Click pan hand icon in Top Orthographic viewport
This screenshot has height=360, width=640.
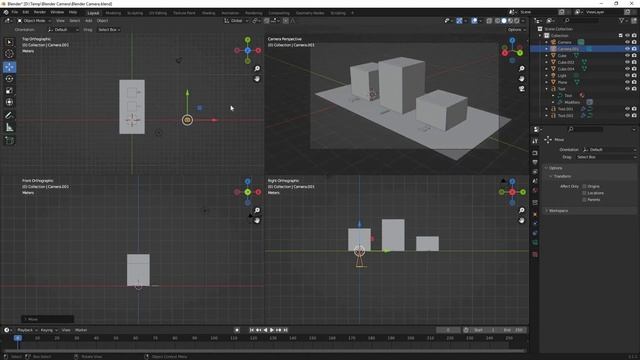[257, 79]
